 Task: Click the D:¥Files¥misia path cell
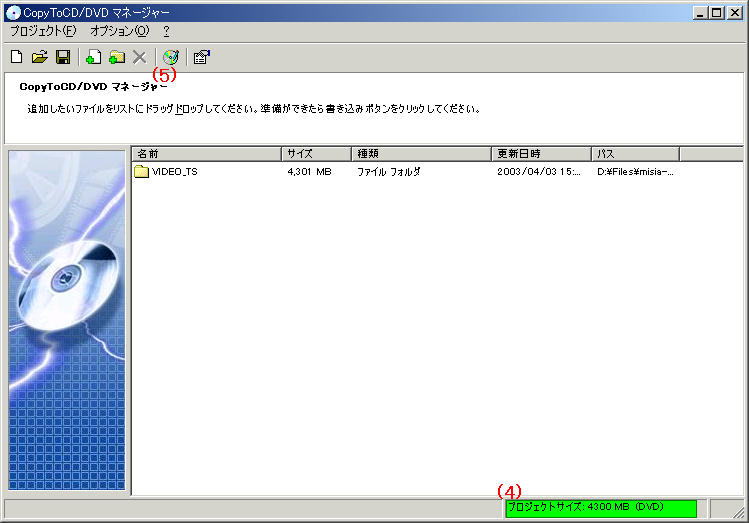(635, 171)
